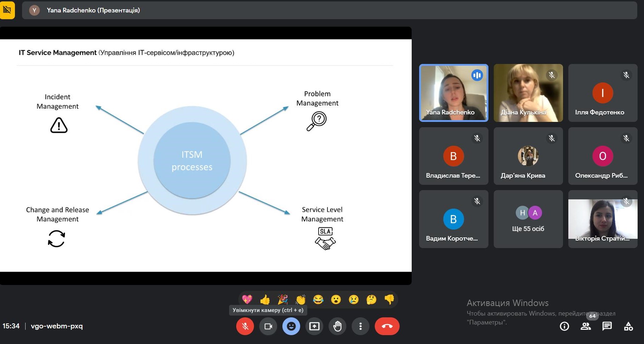Unmute the microphone button
This screenshot has width=644, height=344.
tap(245, 326)
